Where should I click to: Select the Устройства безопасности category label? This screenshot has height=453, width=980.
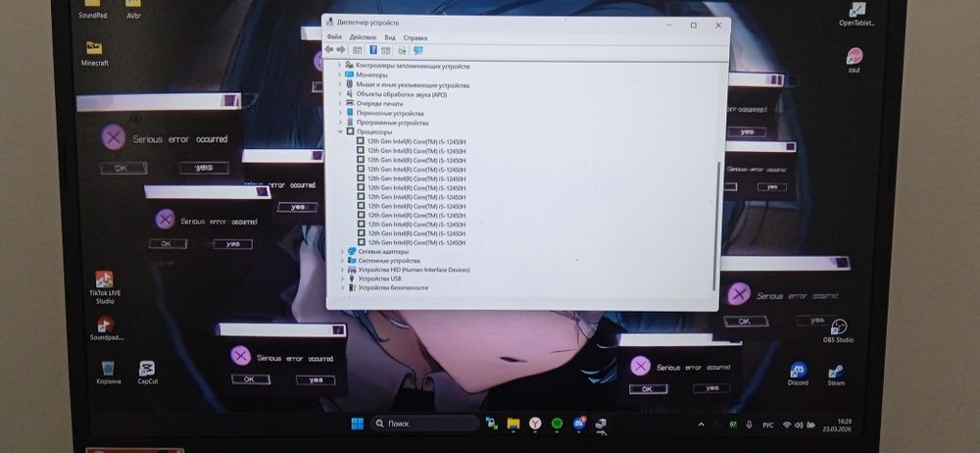click(393, 288)
